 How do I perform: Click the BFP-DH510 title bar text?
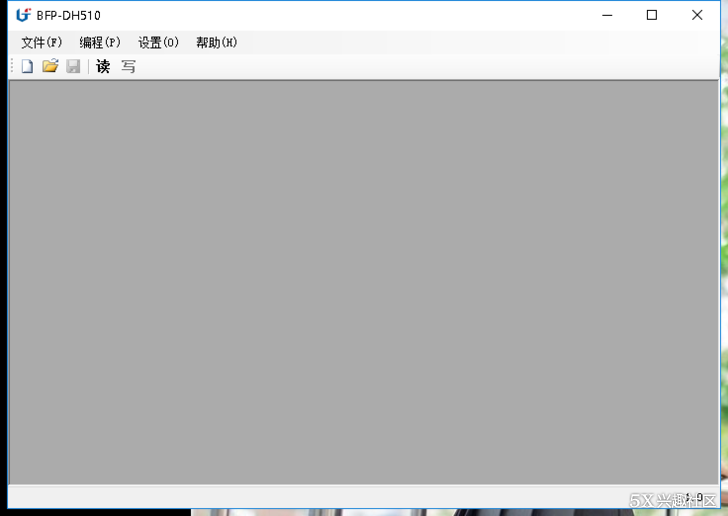pyautogui.click(x=68, y=15)
